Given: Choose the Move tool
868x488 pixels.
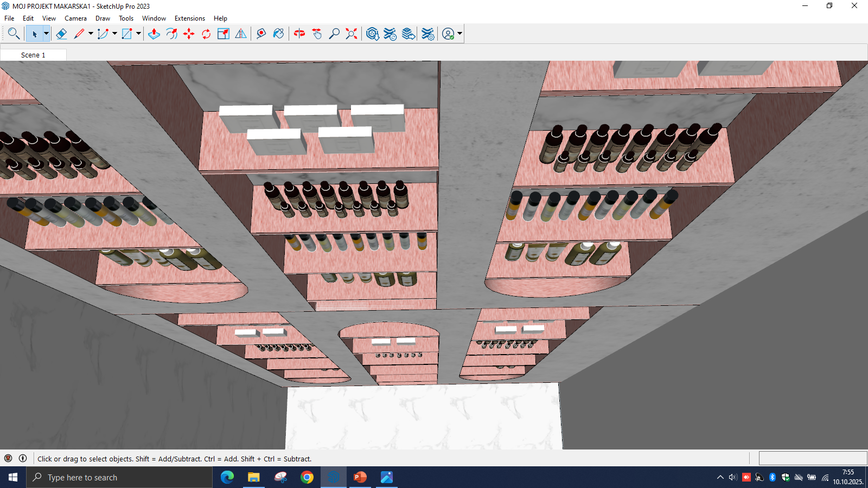Looking at the screenshot, I should [x=189, y=34].
